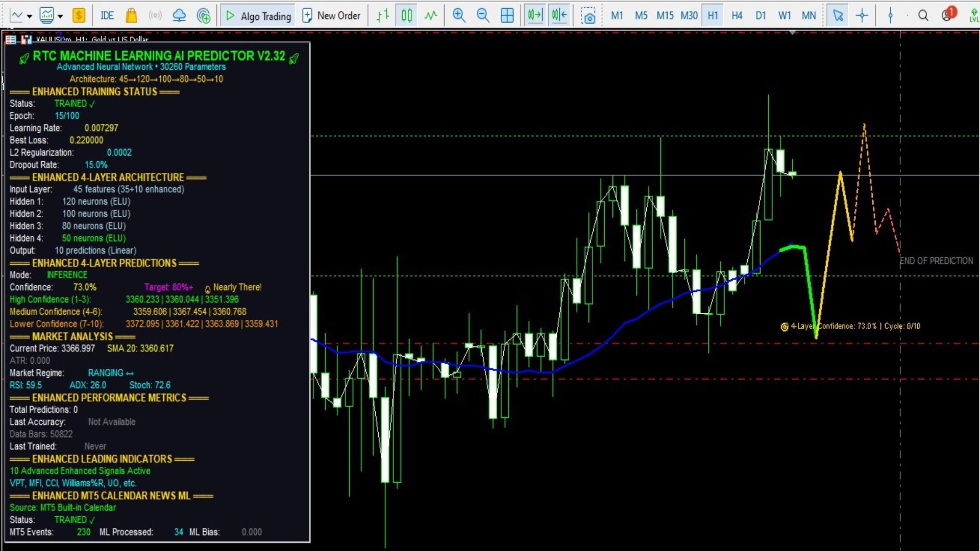
Task: Open the Market shopping bag icon
Action: (x=131, y=15)
